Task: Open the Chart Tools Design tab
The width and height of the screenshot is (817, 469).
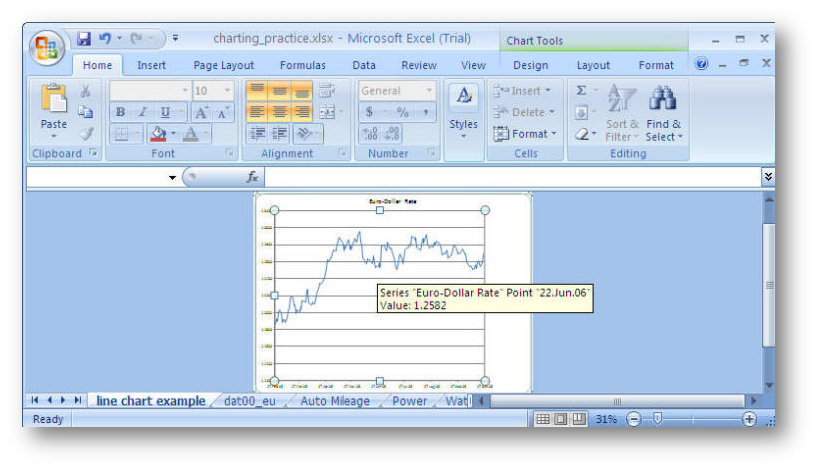Action: pos(530,65)
